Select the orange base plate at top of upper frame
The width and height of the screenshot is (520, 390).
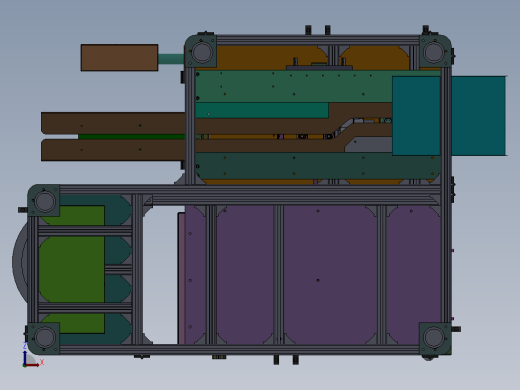coord(267,58)
